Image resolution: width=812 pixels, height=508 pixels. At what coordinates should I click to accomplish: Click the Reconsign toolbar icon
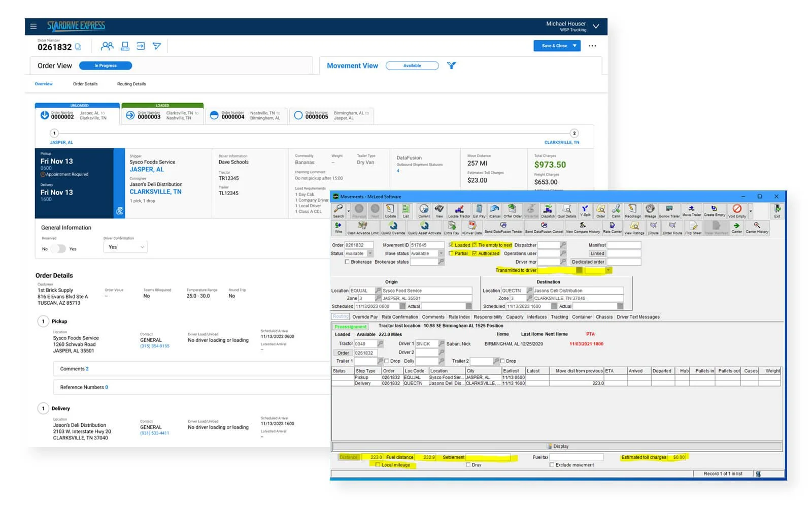(632, 211)
